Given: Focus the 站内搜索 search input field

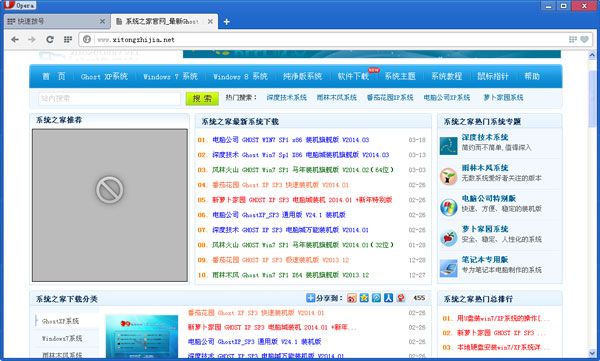Looking at the screenshot, I should click(x=109, y=98).
